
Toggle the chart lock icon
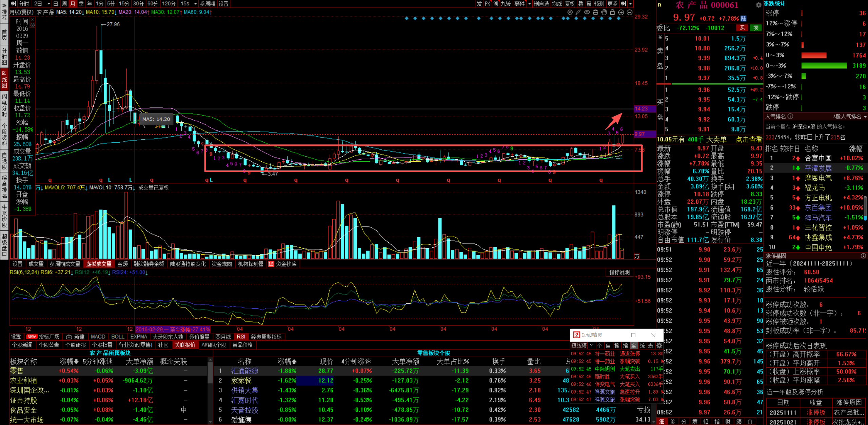pos(612,12)
